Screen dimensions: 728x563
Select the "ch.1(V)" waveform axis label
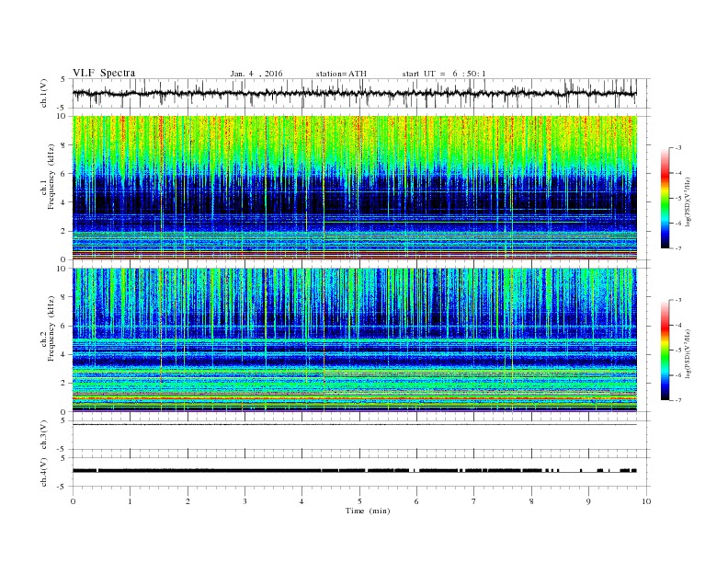pyautogui.click(x=44, y=93)
